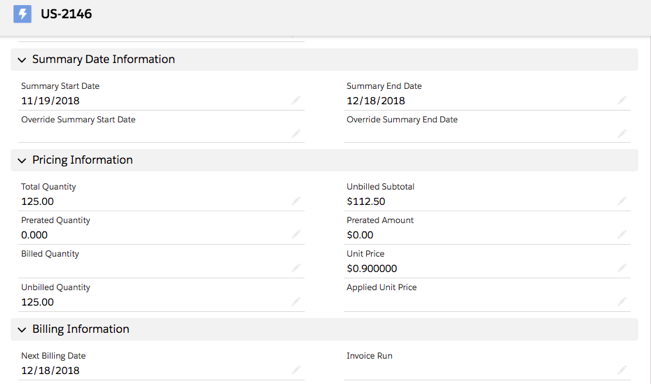Viewport: 651px width, 384px height.
Task: Select the Prorated Quantity value 0.000
Action: (x=34, y=235)
